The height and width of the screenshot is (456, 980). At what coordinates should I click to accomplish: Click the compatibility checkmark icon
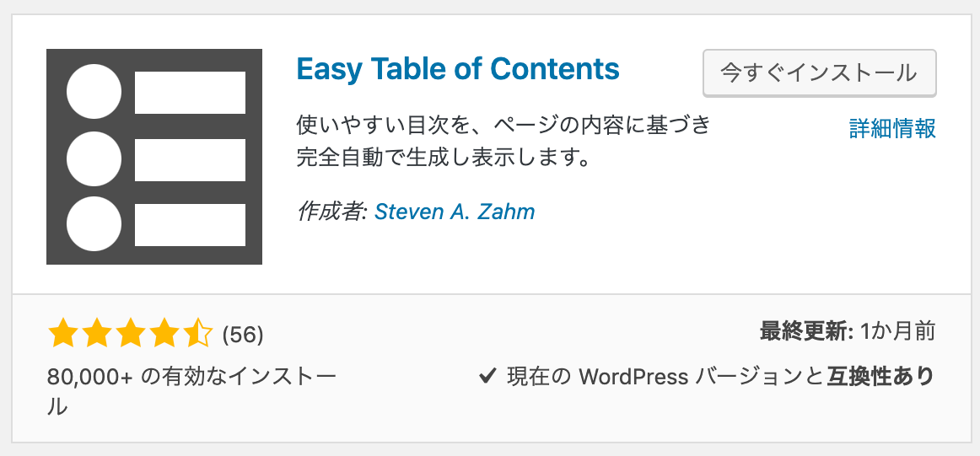click(487, 378)
